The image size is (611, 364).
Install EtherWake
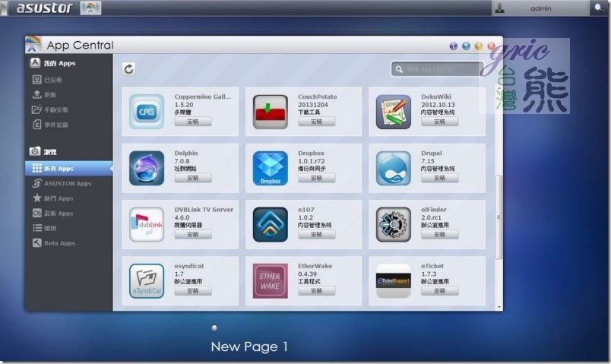pyautogui.click(x=316, y=291)
